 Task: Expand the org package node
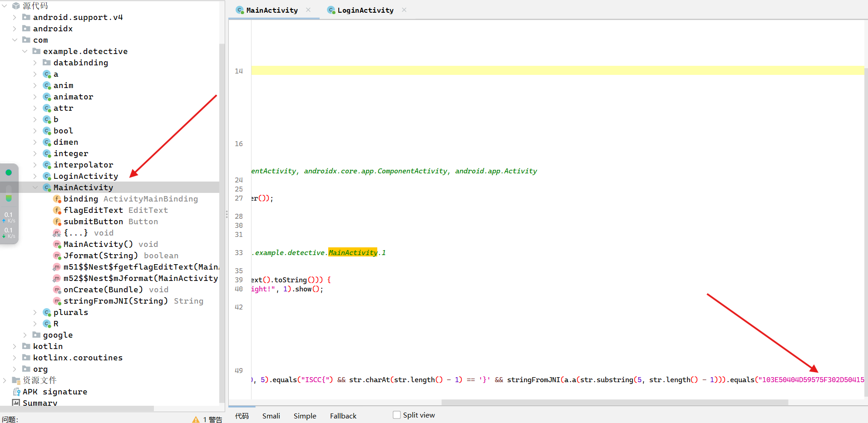click(x=15, y=369)
